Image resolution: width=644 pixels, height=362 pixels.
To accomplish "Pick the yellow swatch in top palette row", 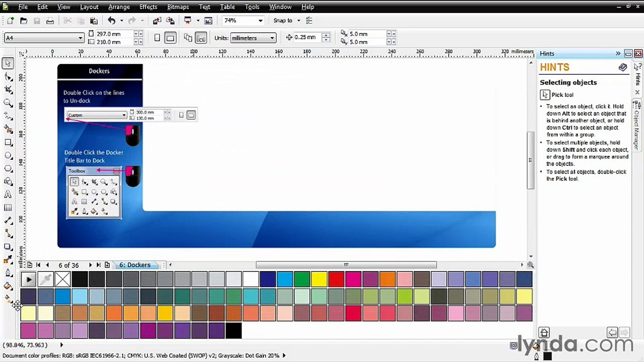I will pyautogui.click(x=319, y=279).
